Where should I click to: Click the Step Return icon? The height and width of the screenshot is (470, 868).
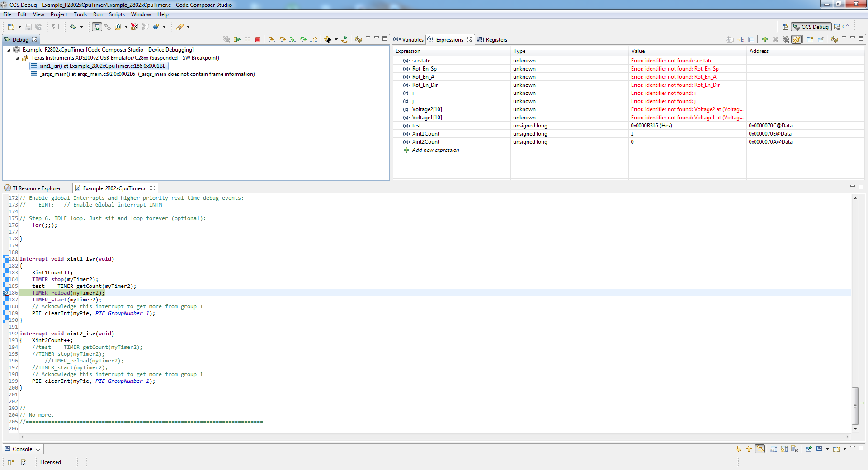(314, 39)
